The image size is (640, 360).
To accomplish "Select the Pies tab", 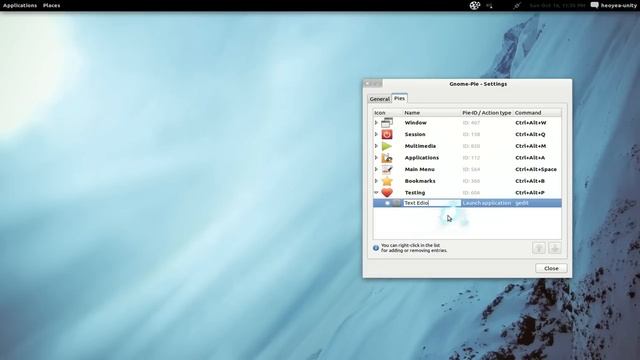I will (x=400, y=98).
